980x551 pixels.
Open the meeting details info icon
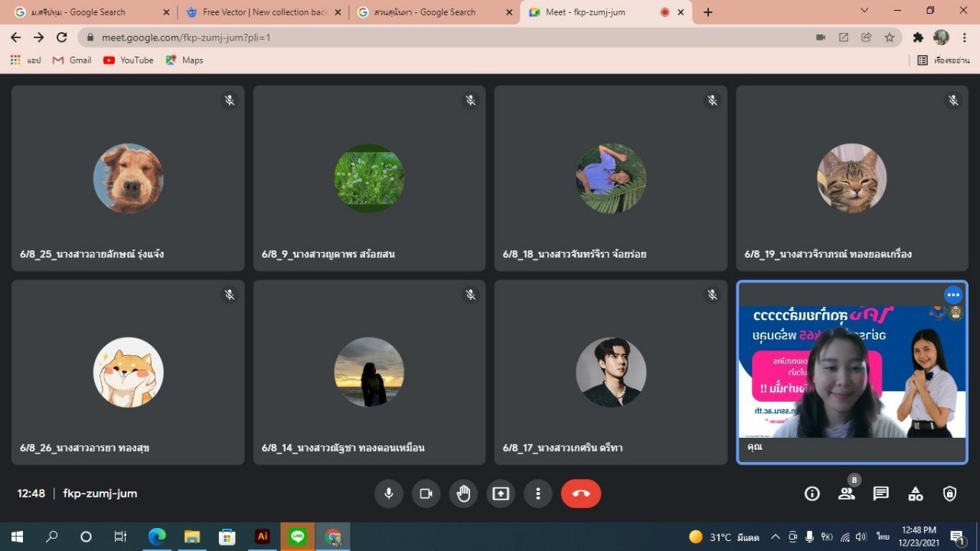[812, 494]
